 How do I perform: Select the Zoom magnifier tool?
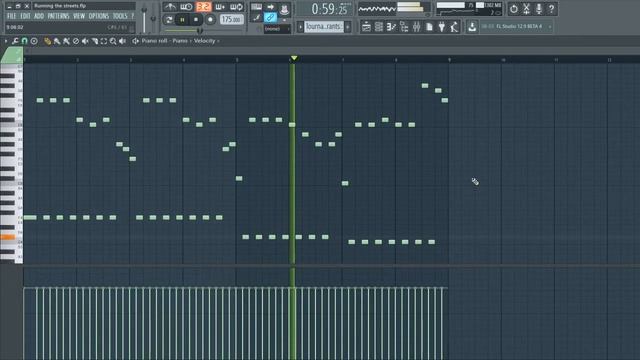(113, 41)
